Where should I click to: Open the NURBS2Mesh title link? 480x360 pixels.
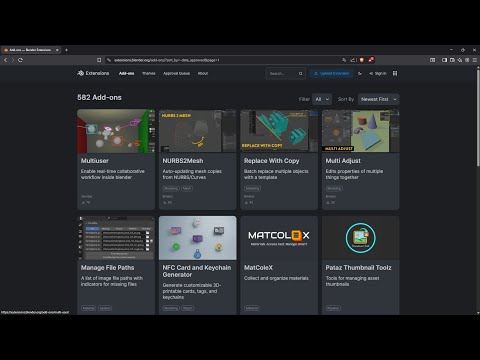pyautogui.click(x=183, y=161)
